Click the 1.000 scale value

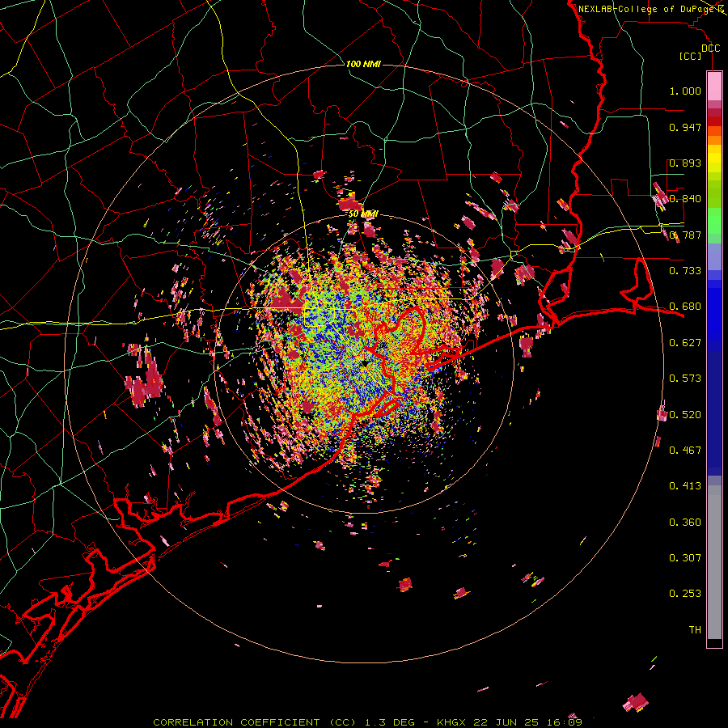click(685, 91)
